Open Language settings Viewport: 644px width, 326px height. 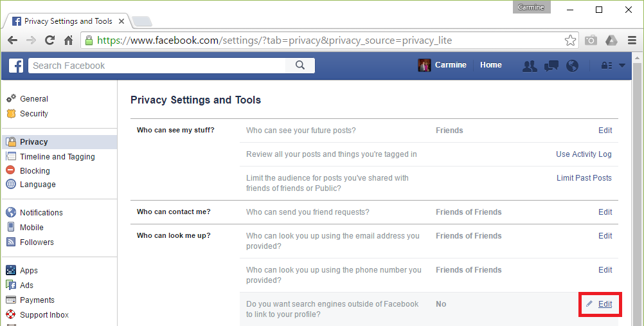(37, 185)
